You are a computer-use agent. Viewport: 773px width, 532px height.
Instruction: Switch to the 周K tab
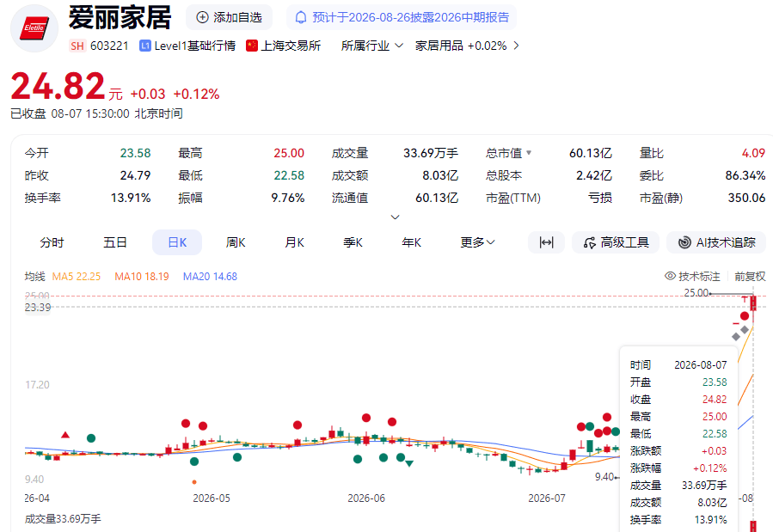pos(236,242)
